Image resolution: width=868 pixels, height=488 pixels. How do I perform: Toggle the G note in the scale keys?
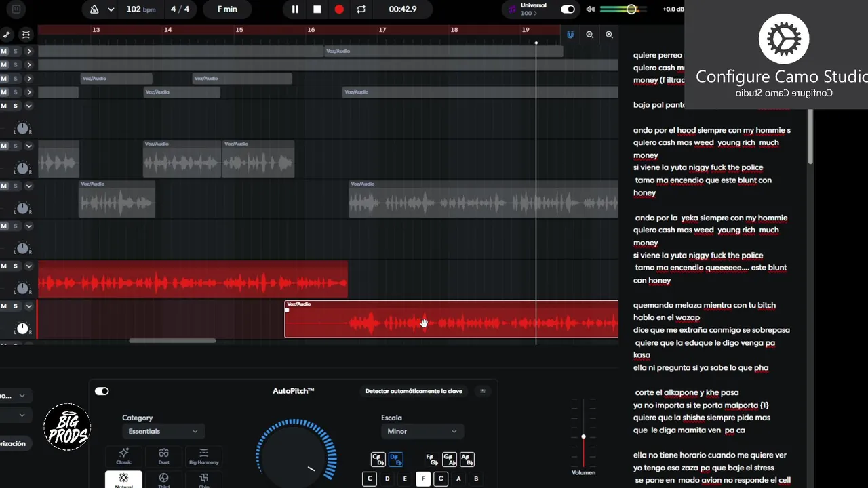tap(441, 479)
